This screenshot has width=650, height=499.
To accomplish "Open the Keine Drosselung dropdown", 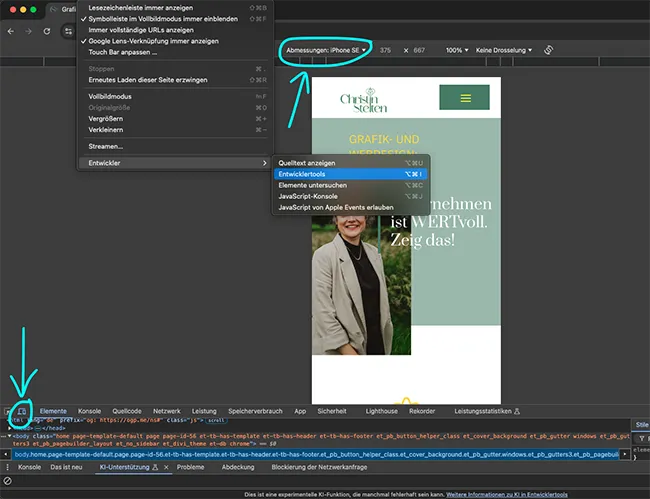I will [x=504, y=50].
